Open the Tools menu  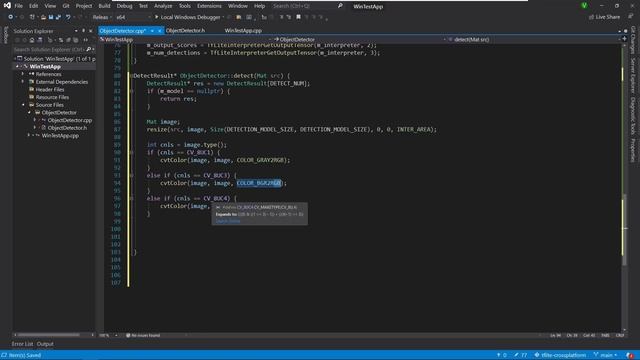pyautogui.click(x=184, y=6)
